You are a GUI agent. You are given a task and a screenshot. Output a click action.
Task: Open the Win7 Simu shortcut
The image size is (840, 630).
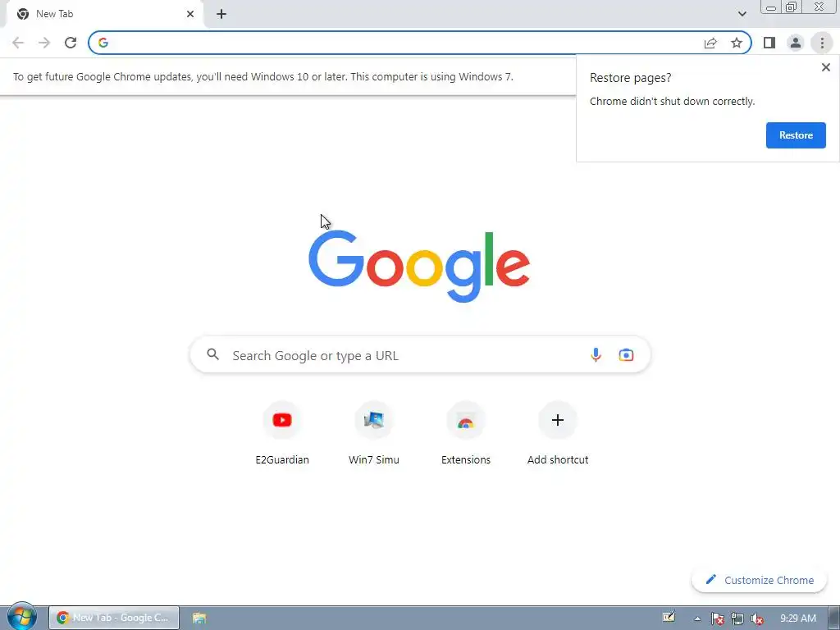[374, 434]
